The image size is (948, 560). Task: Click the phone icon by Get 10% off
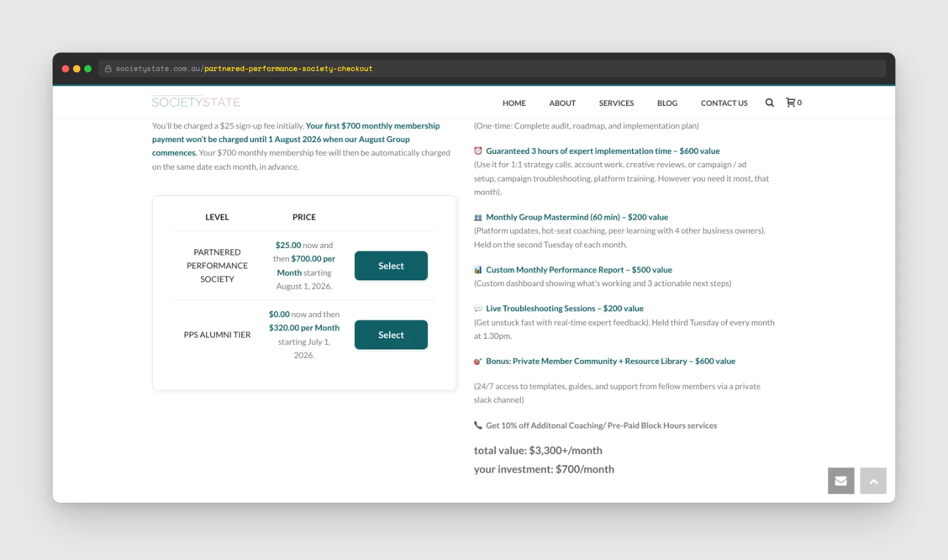point(478,426)
